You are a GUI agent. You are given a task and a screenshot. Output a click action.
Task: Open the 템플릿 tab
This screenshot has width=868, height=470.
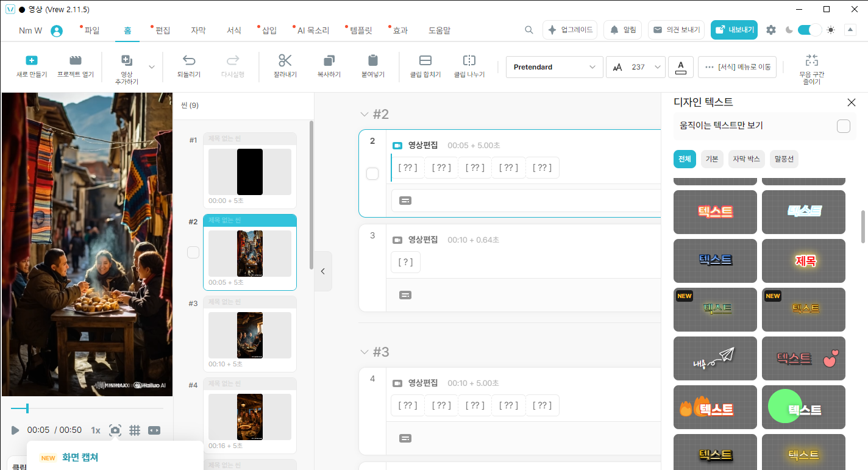tap(361, 30)
